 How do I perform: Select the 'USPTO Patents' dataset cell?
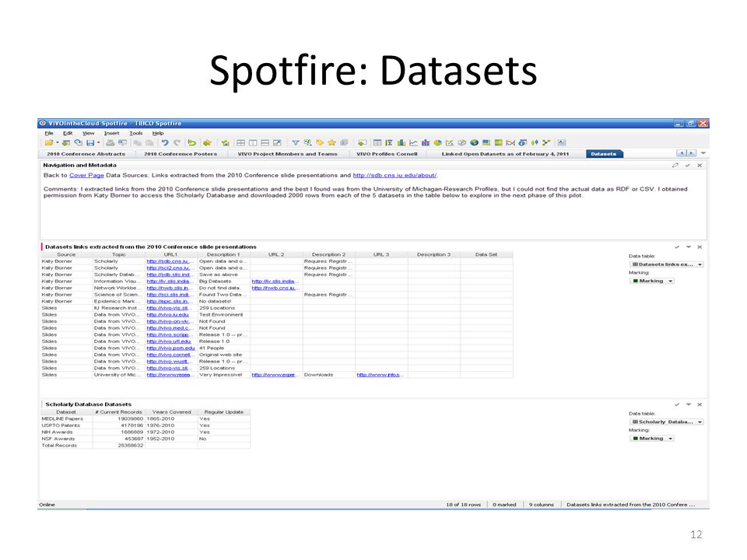click(x=67, y=425)
